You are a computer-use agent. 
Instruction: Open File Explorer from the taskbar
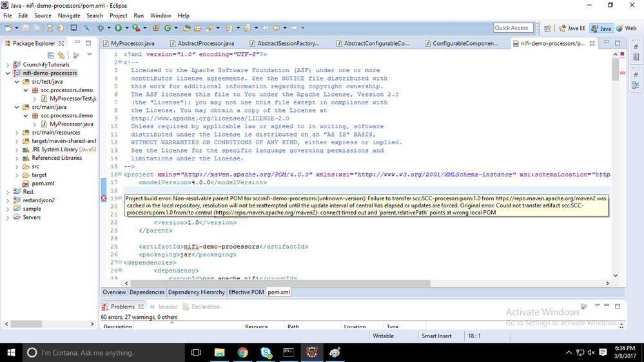[x=219, y=352]
